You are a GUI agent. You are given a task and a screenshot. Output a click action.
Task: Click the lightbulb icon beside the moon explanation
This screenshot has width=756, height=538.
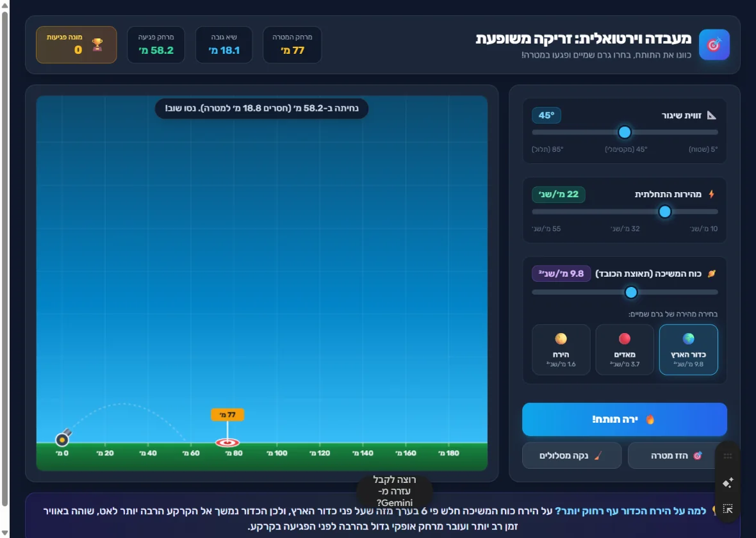click(x=714, y=511)
